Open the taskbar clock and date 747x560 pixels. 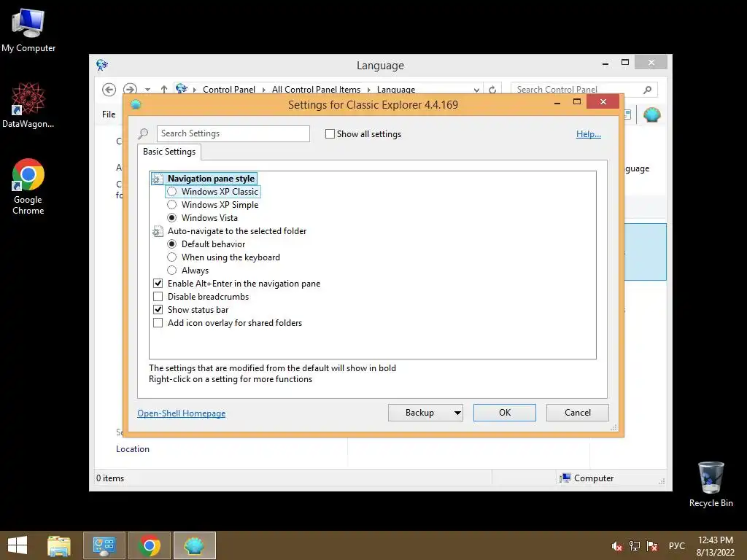[716, 545]
